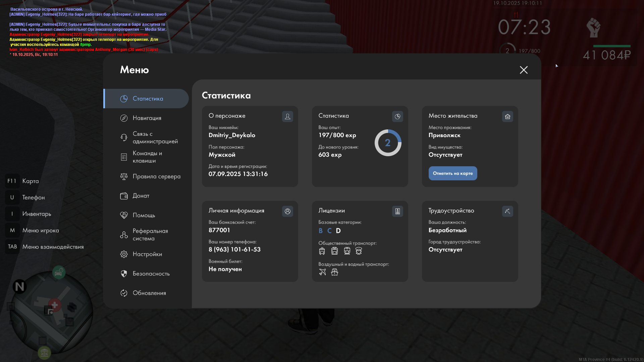The image size is (644, 362).
Task: Click the first bus icon under Общественный транспорт
Action: (322, 251)
